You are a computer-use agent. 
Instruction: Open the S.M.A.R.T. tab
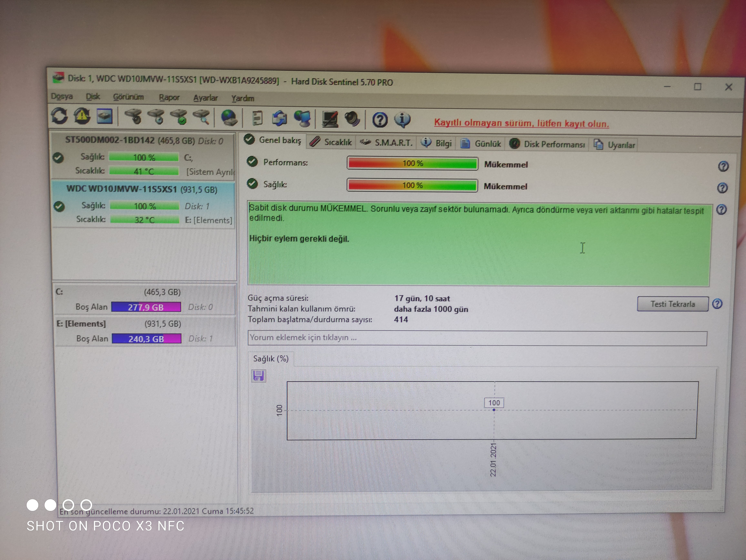[386, 143]
